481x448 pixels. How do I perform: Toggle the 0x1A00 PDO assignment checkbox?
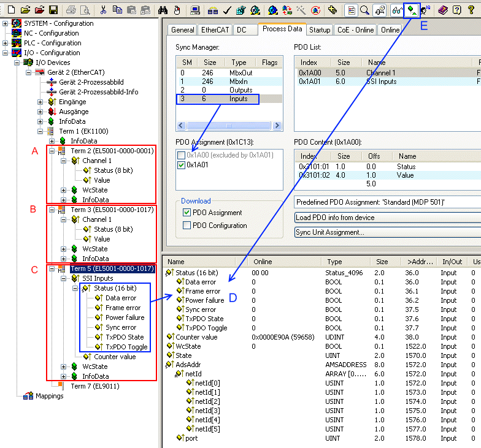click(182, 155)
